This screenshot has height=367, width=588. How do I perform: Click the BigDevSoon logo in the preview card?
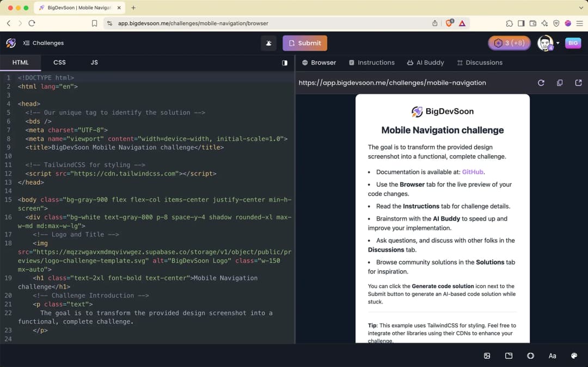click(443, 111)
